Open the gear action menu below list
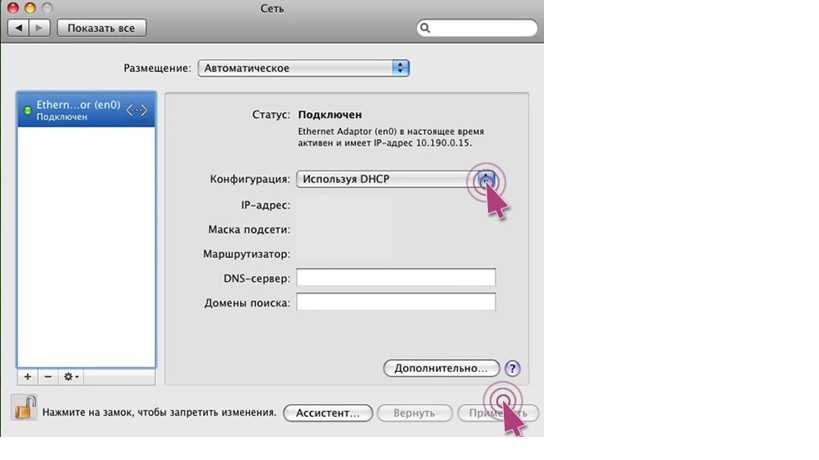819x460 pixels. [71, 377]
